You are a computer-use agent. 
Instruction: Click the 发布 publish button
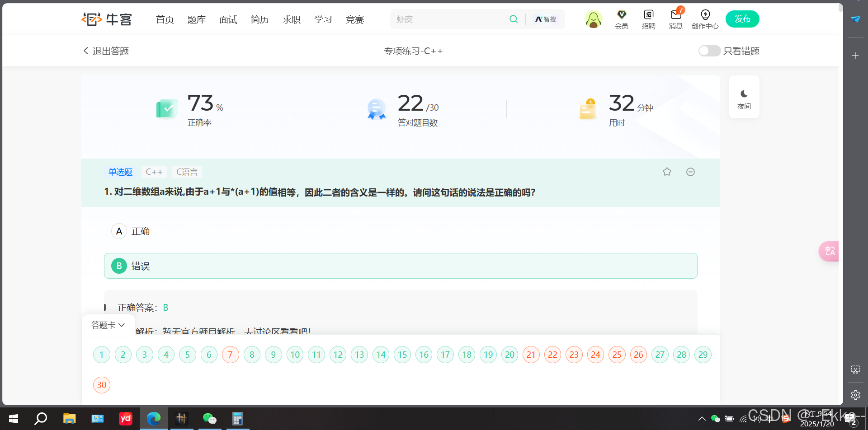(742, 19)
